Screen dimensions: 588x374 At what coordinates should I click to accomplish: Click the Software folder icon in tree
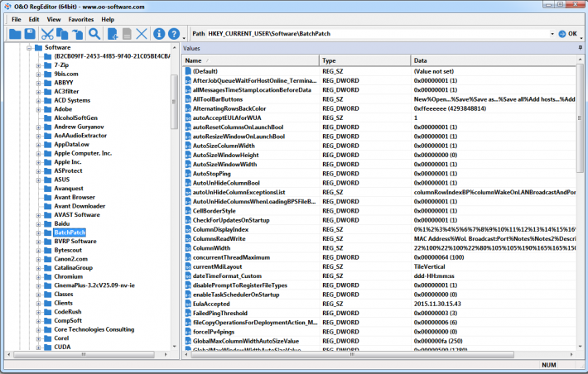pos(38,48)
